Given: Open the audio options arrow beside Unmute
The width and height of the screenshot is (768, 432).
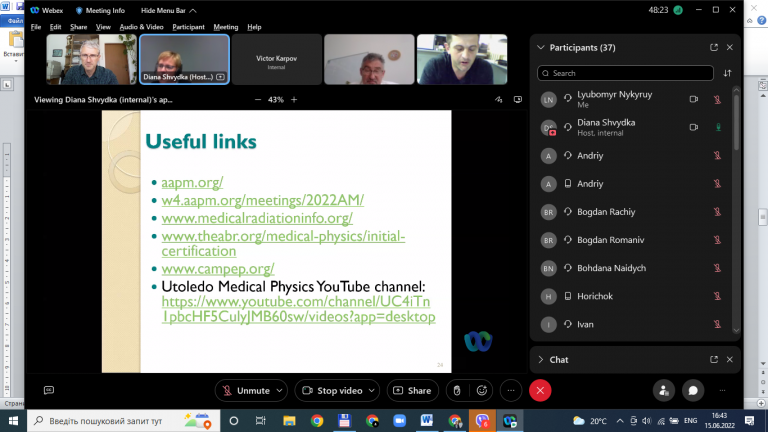Looking at the screenshot, I should 280,390.
